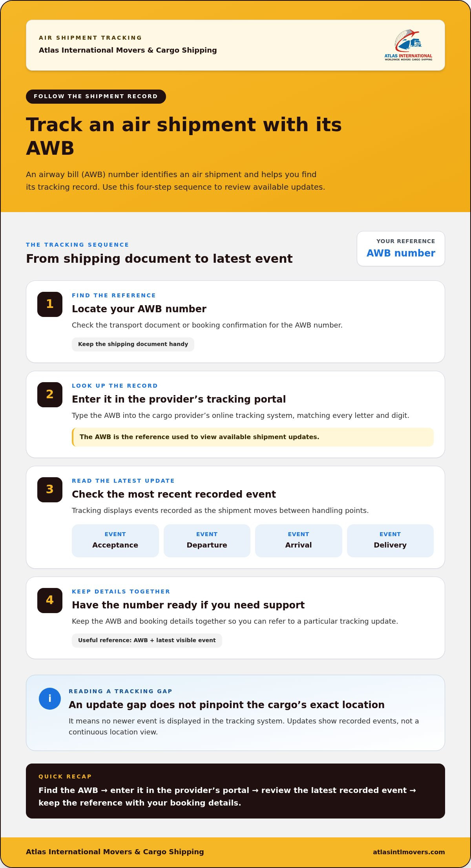Click the footer company name text
The width and height of the screenshot is (471, 868).
(x=115, y=852)
